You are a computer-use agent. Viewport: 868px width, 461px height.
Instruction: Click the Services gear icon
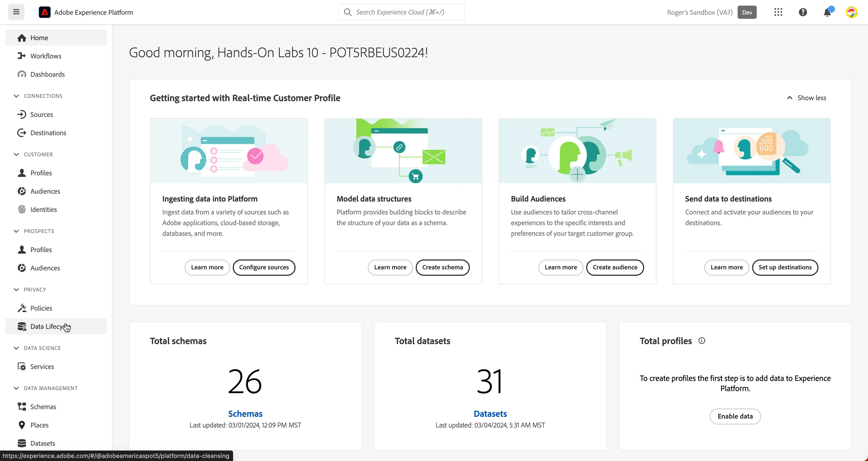[22, 367]
